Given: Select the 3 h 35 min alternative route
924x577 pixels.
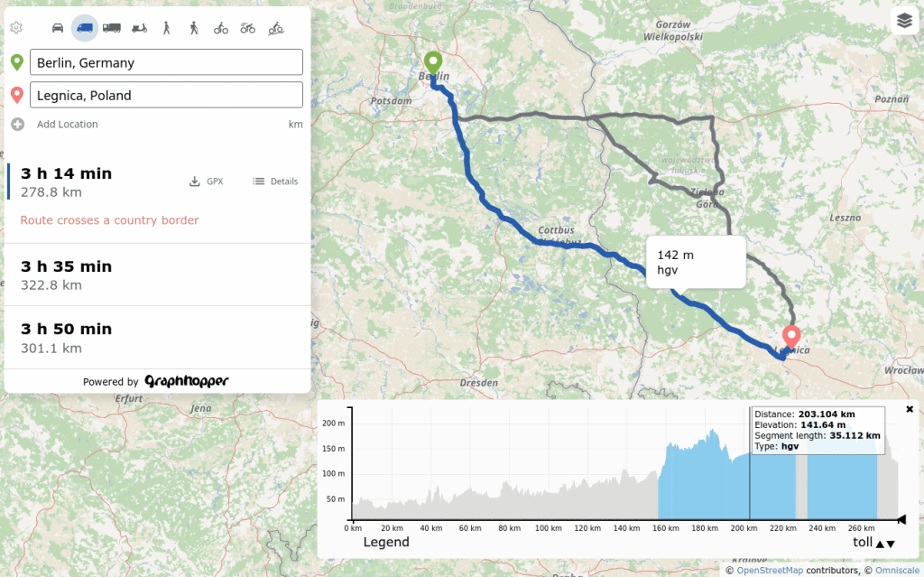Looking at the screenshot, I should (157, 275).
